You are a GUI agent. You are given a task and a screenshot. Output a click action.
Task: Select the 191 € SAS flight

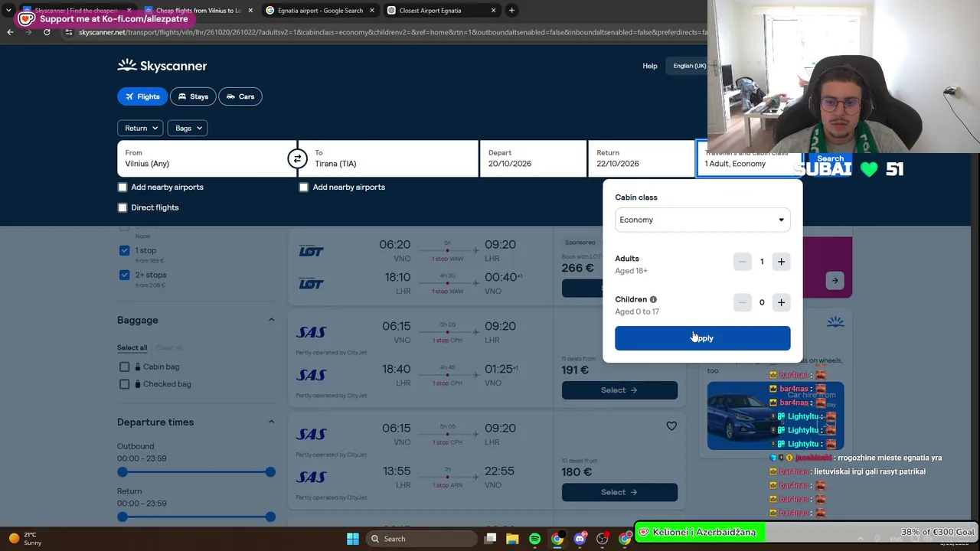tap(619, 390)
